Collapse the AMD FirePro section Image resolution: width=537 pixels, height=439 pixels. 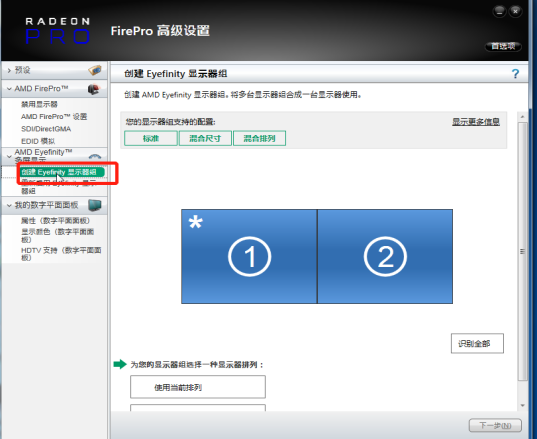[x=10, y=89]
